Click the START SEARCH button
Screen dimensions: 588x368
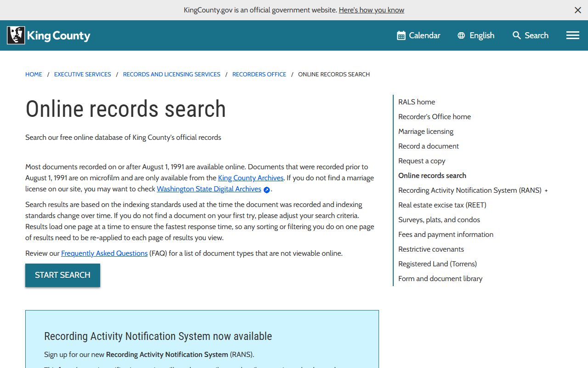pos(62,275)
